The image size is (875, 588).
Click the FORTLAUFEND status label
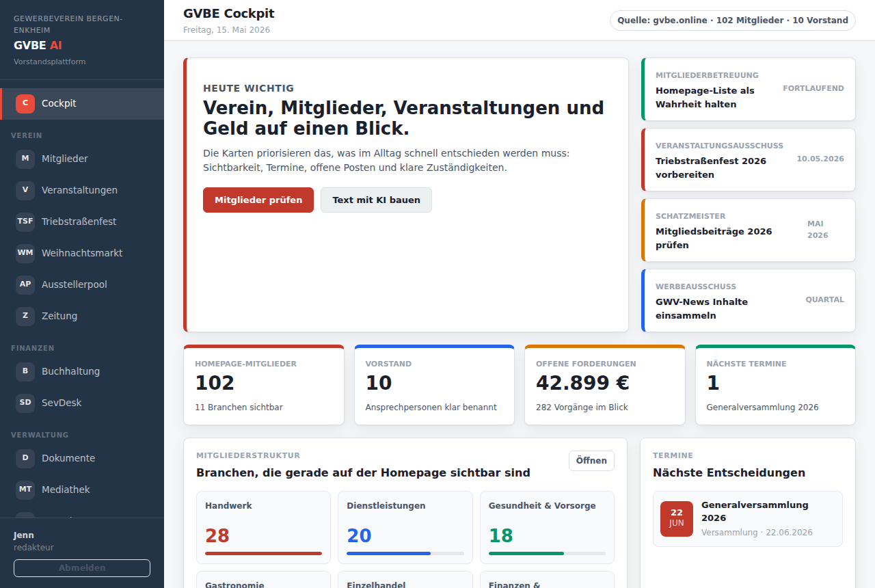[x=813, y=88]
